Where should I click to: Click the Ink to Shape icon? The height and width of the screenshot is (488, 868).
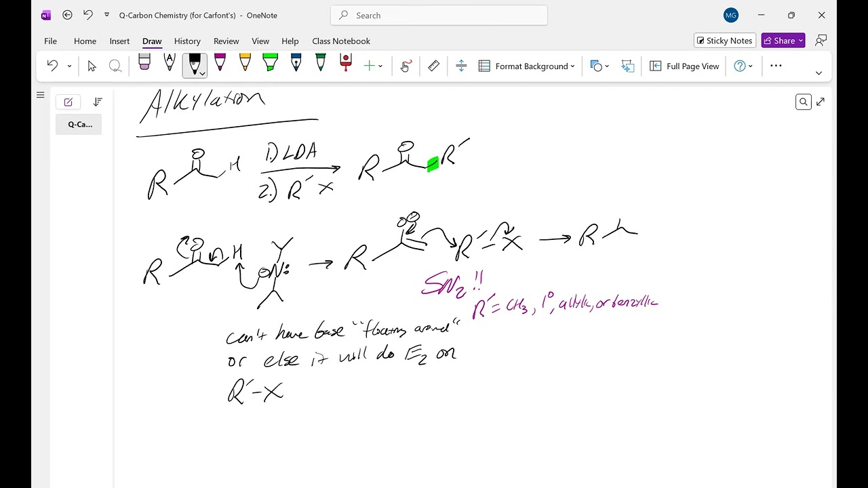(627, 66)
